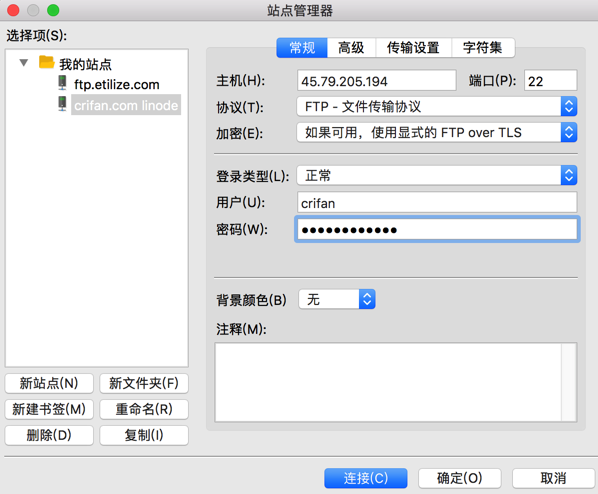This screenshot has width=598, height=494.
Task: Close the 站点管理器 window with the red button
Action: 13,10
